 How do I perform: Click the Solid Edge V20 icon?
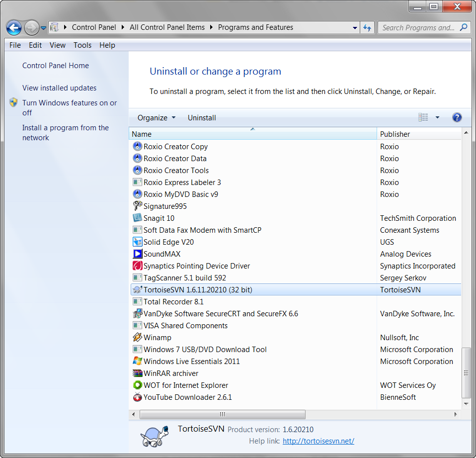click(x=138, y=242)
